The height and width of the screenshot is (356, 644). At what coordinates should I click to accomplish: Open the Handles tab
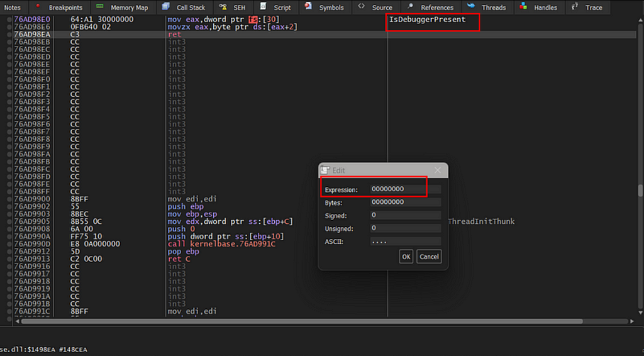[x=540, y=8]
